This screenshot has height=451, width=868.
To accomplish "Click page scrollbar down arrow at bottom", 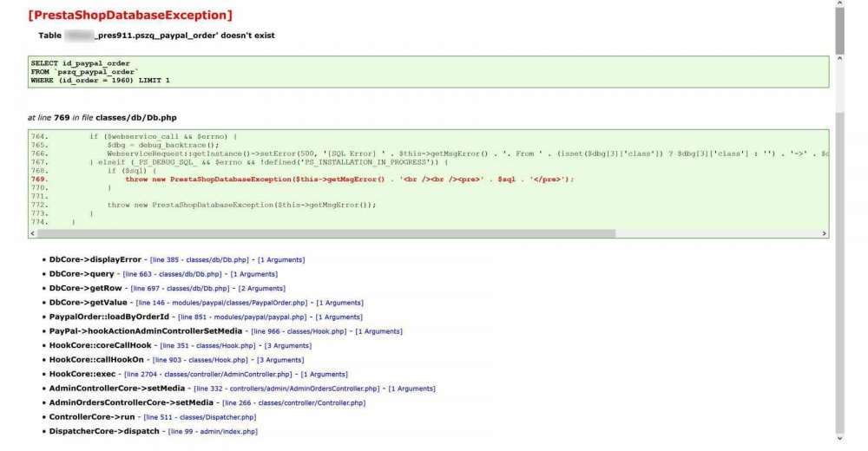I will click(x=839, y=438).
